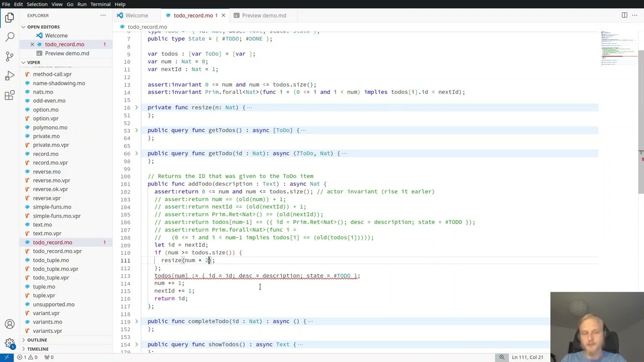The height and width of the screenshot is (362, 644).
Task: Split the editor right
Action: click(624, 15)
